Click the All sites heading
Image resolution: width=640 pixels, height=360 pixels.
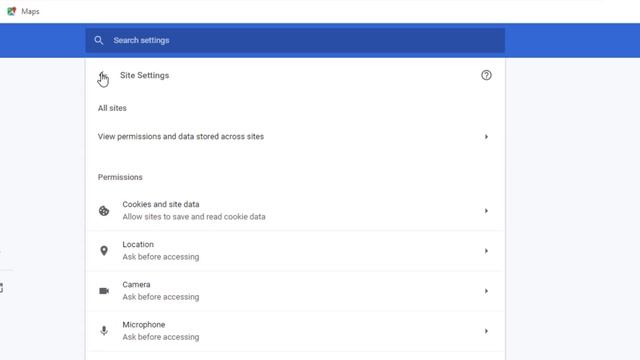[112, 108]
